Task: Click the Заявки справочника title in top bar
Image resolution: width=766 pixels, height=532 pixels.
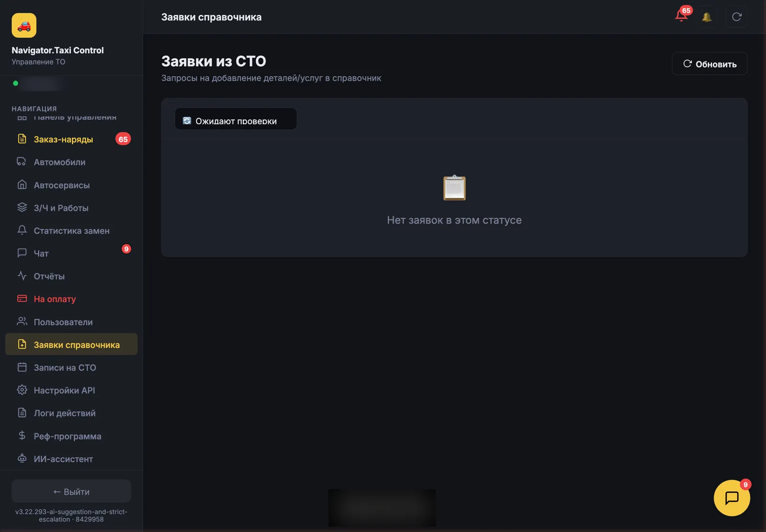Action: tap(211, 17)
